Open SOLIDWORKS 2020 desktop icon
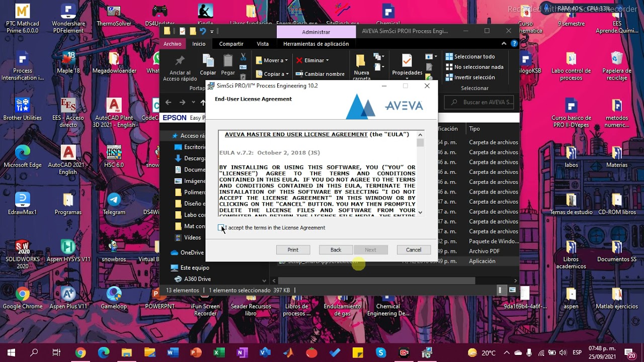Viewport: 644px width, 362px height. tap(23, 254)
